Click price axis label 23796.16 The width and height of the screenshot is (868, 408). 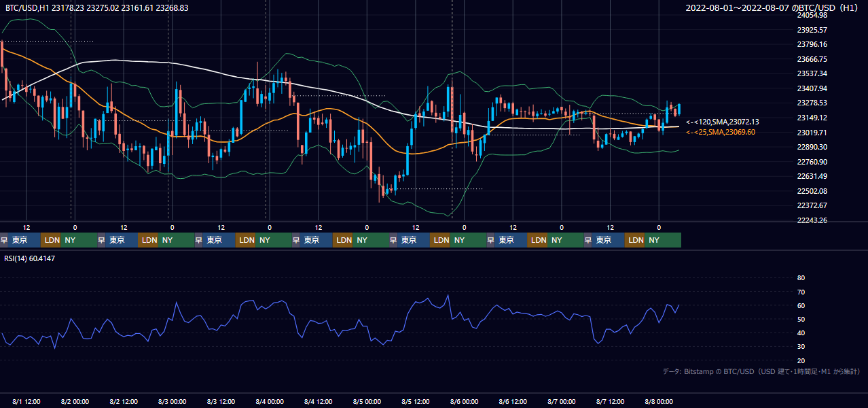pyautogui.click(x=812, y=44)
